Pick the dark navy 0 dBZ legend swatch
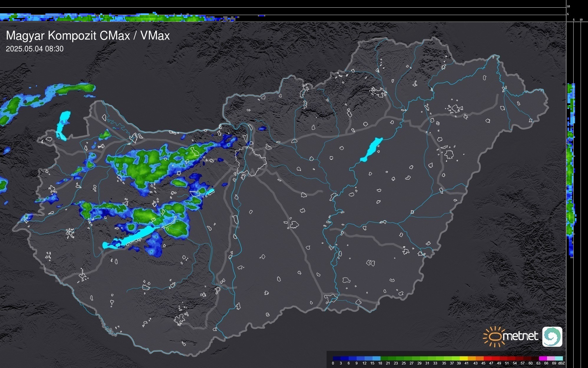The width and height of the screenshot is (588, 368). pyautogui.click(x=337, y=358)
